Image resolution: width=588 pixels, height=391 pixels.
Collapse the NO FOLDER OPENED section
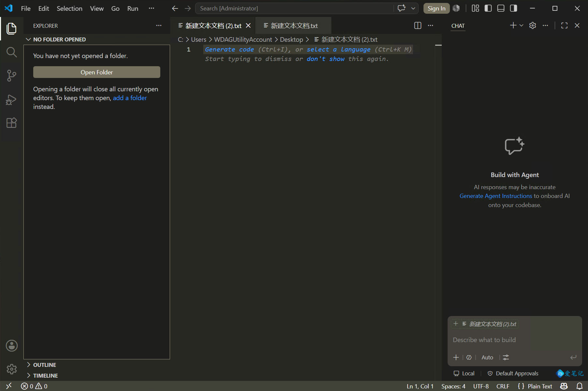pyautogui.click(x=97, y=39)
